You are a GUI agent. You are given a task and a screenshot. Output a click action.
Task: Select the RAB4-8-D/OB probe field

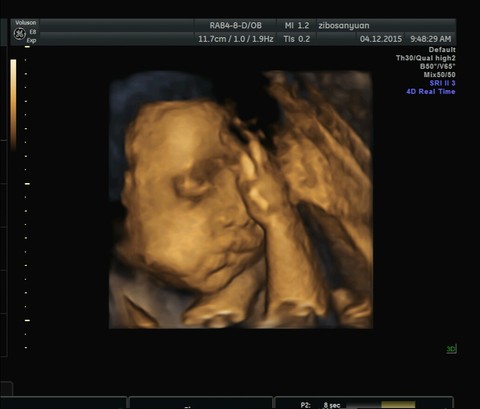[x=235, y=25]
